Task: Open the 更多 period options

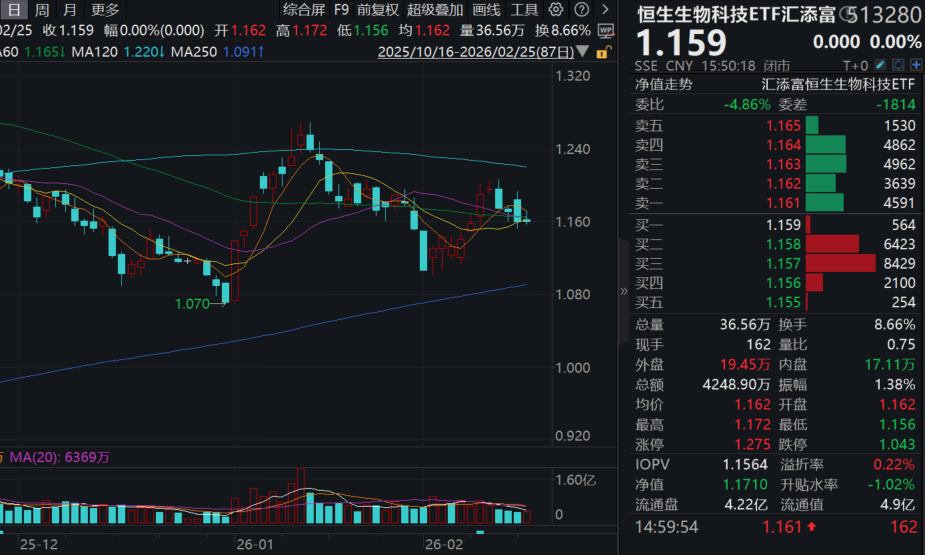Action: pyautogui.click(x=105, y=10)
